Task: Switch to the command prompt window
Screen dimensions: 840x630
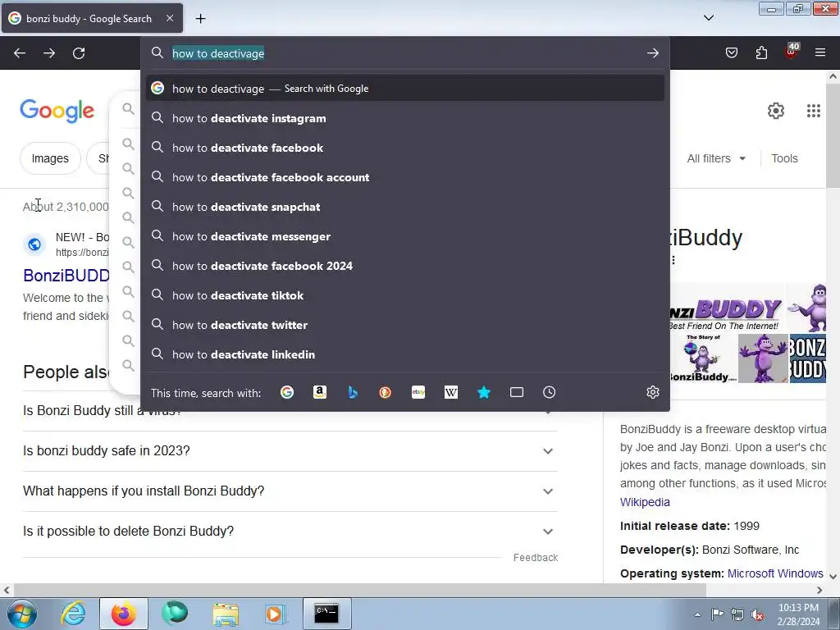Action: tap(326, 614)
